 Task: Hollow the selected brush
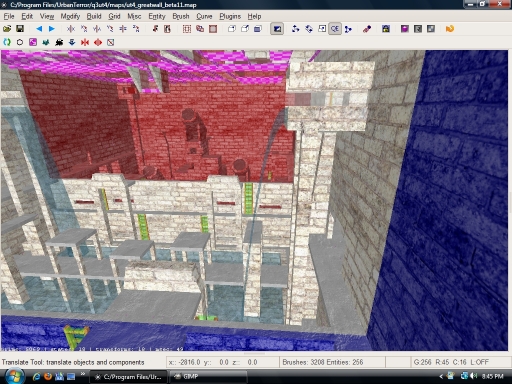(x=213, y=29)
